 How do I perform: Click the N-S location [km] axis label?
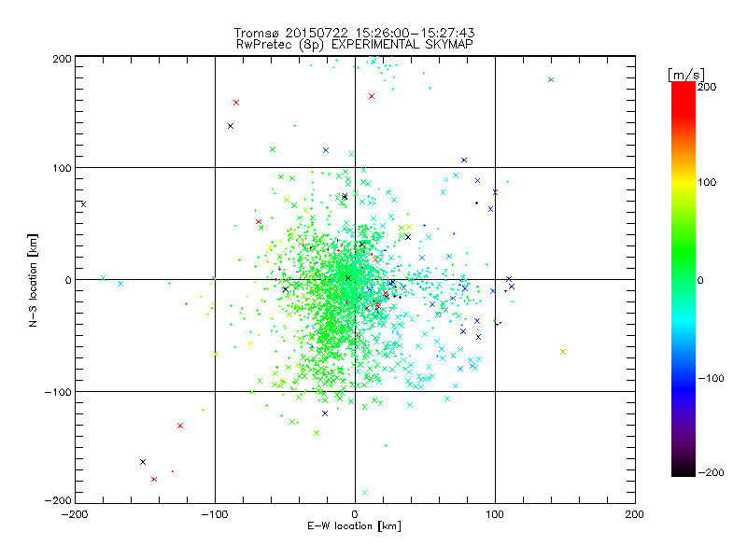(33, 281)
